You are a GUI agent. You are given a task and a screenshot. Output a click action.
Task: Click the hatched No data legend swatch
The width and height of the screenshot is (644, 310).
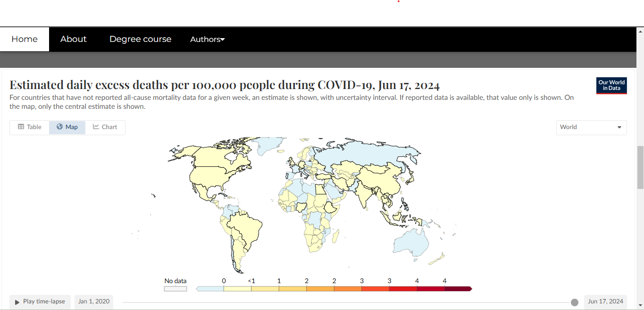175,288
